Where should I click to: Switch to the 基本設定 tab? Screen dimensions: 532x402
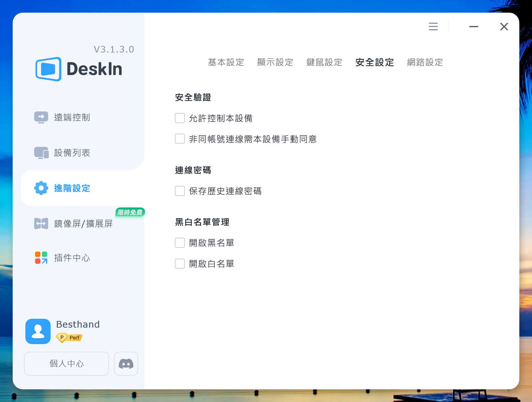pyautogui.click(x=225, y=62)
